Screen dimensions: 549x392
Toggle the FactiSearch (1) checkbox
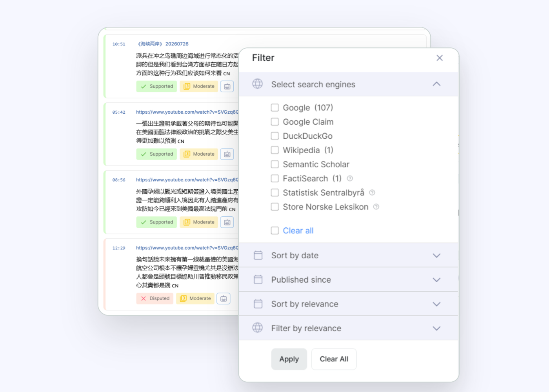tap(275, 178)
